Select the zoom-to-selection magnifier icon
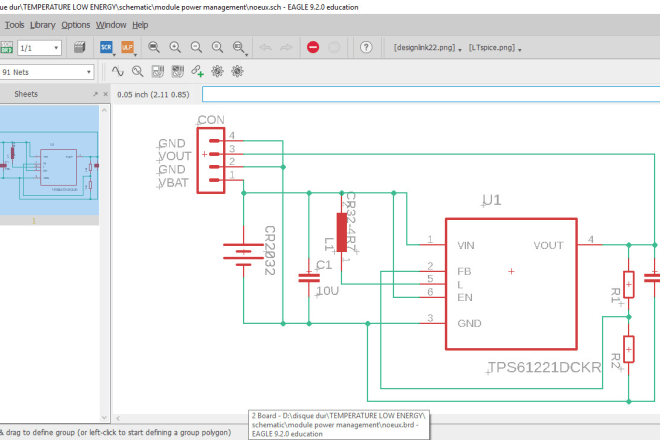Image resolution: width=660 pixels, height=440 pixels. [x=238, y=47]
